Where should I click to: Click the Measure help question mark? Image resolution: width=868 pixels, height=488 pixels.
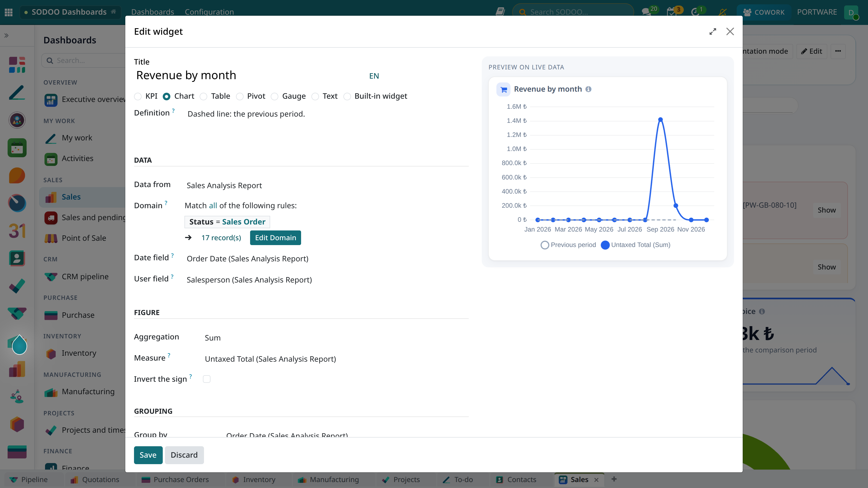(169, 355)
